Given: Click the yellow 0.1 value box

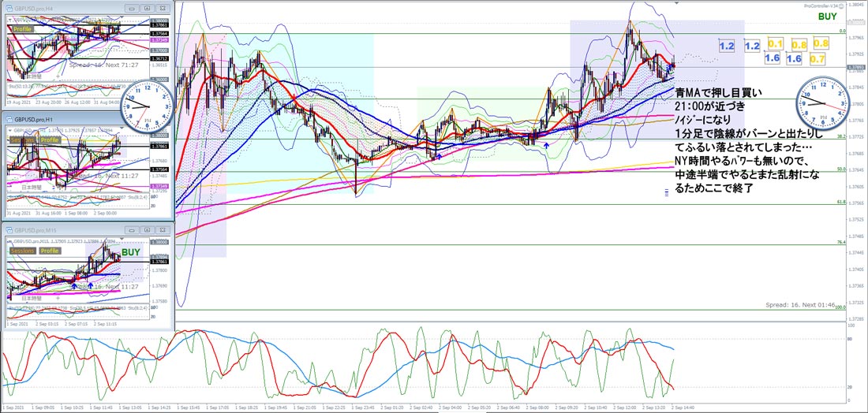Looking at the screenshot, I should click(x=775, y=44).
